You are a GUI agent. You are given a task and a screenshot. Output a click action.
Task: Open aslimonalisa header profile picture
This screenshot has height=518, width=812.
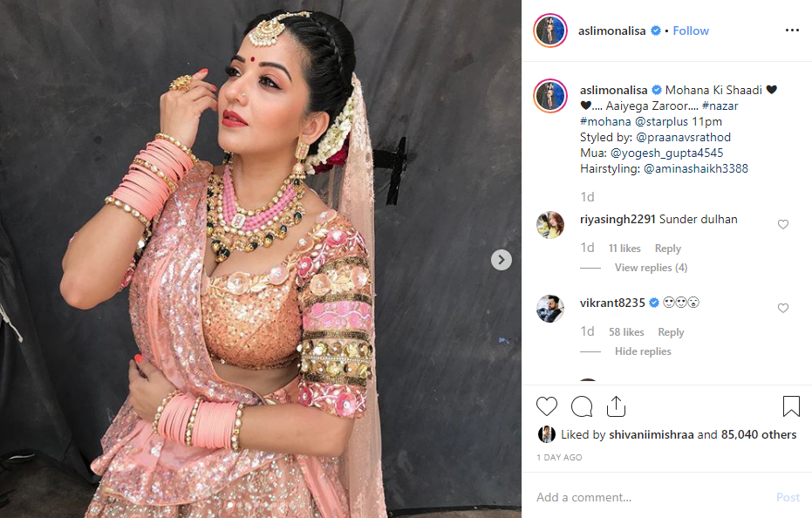click(x=550, y=31)
